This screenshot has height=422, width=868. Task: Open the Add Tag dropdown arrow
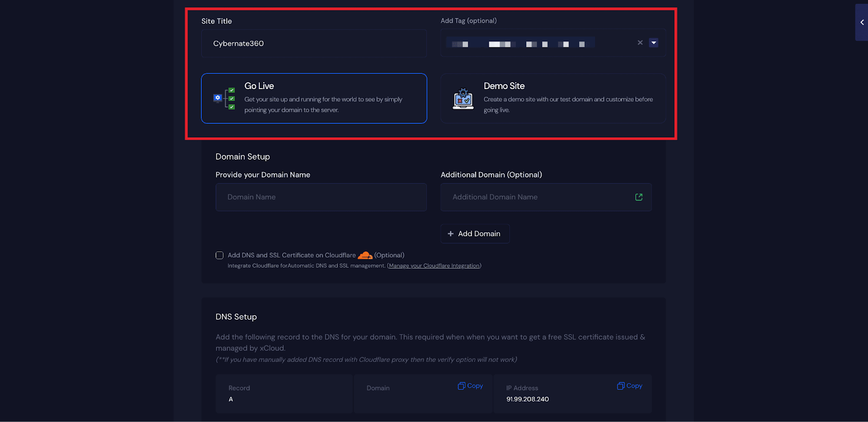coord(654,43)
